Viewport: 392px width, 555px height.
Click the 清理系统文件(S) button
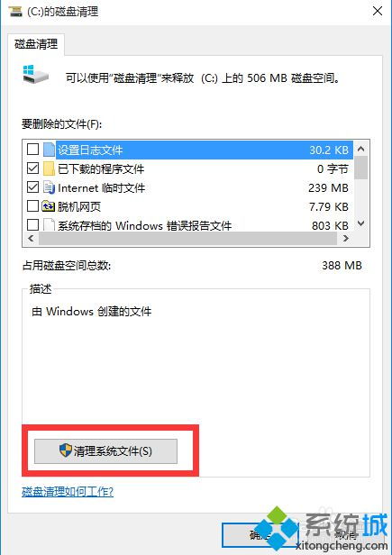105,450
